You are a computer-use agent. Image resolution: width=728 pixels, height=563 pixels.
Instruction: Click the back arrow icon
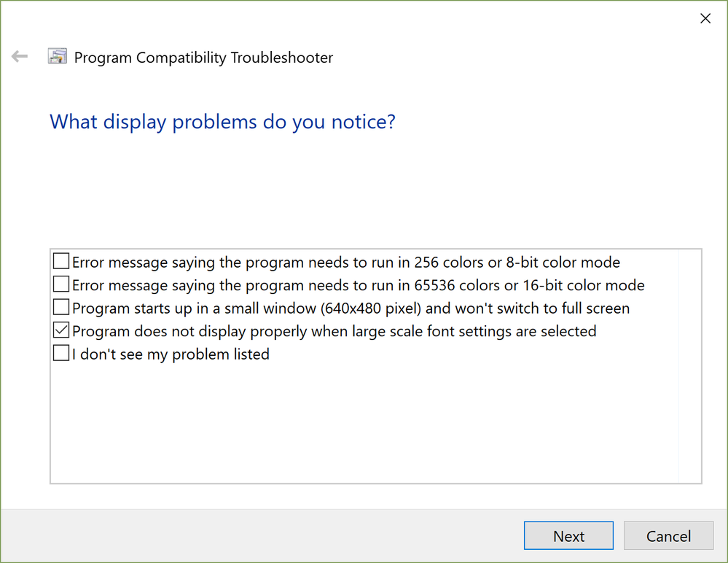coord(20,57)
